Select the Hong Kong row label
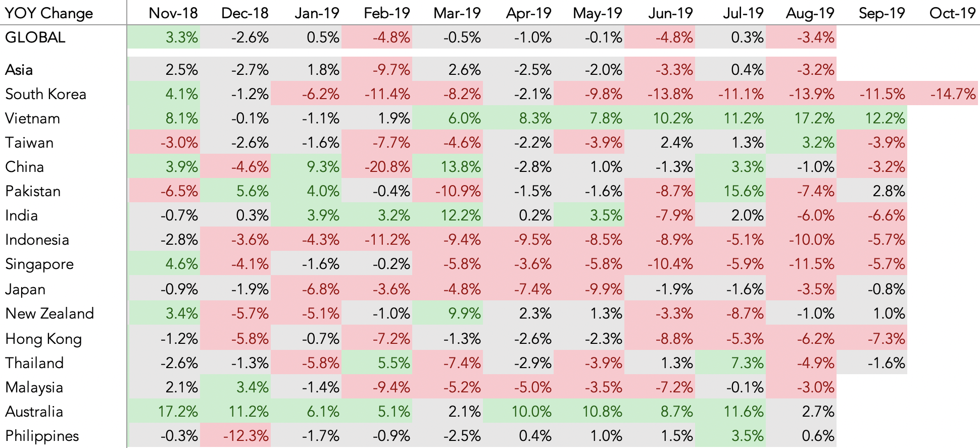 (43, 339)
